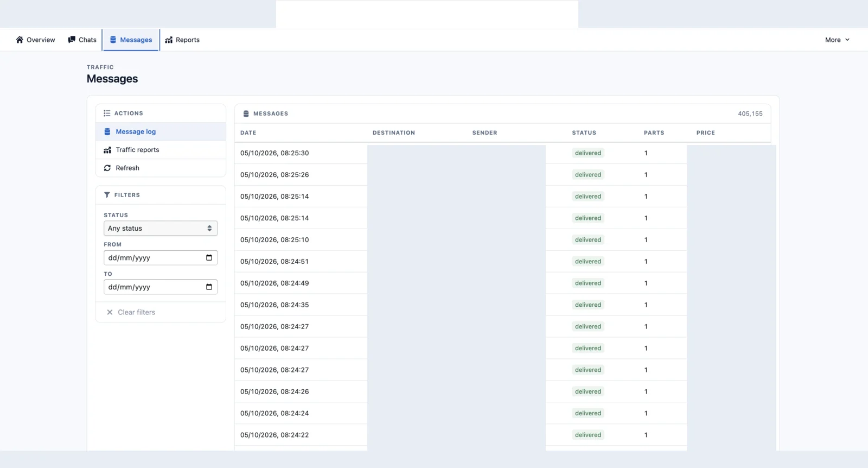
Task: Select row dated 05/10/2026, 08:24:51
Action: tap(502, 262)
